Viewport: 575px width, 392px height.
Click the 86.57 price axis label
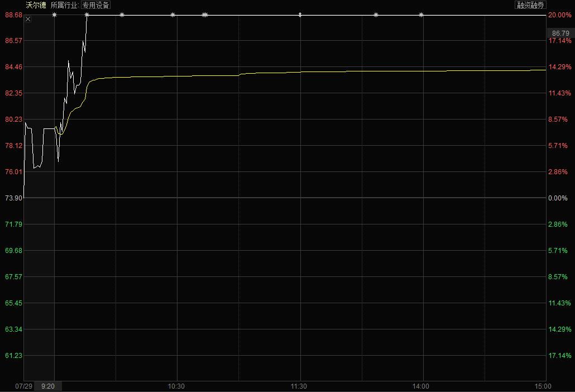point(13,41)
